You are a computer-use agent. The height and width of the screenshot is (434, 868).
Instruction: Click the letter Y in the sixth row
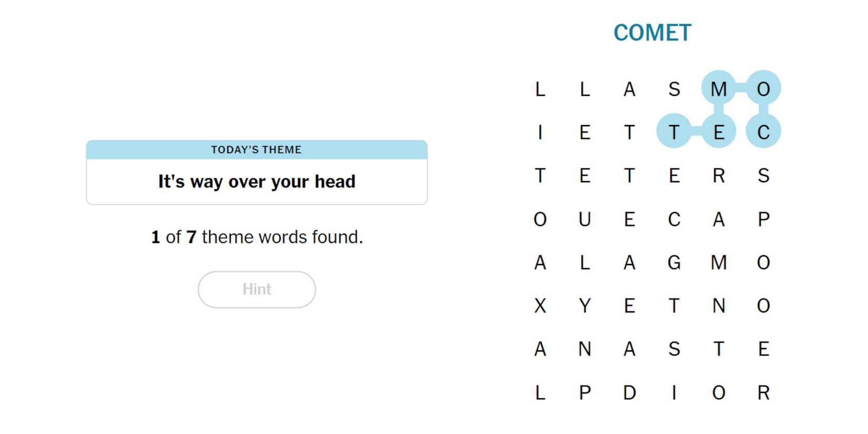point(584,306)
